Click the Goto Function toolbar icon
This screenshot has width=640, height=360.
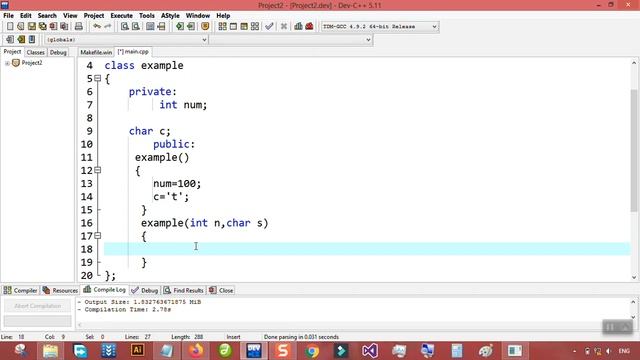[150, 27]
